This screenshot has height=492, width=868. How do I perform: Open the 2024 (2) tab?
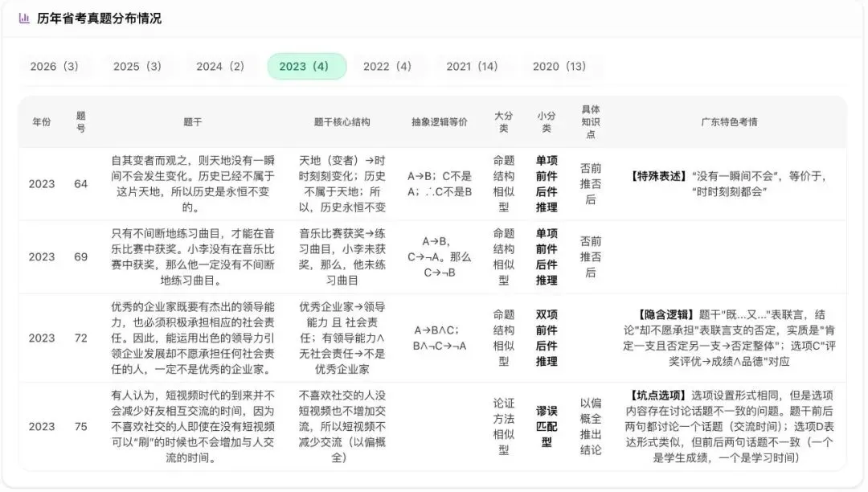pyautogui.click(x=220, y=67)
